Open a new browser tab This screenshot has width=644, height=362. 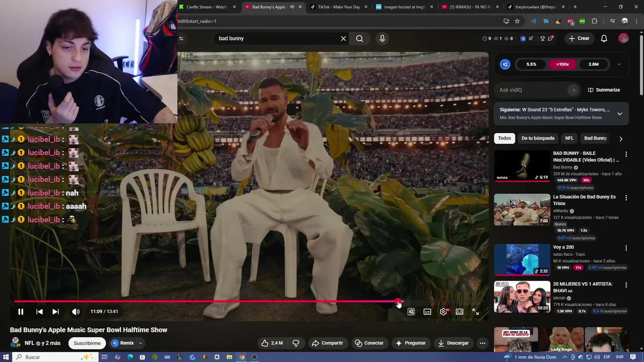[x=575, y=7]
